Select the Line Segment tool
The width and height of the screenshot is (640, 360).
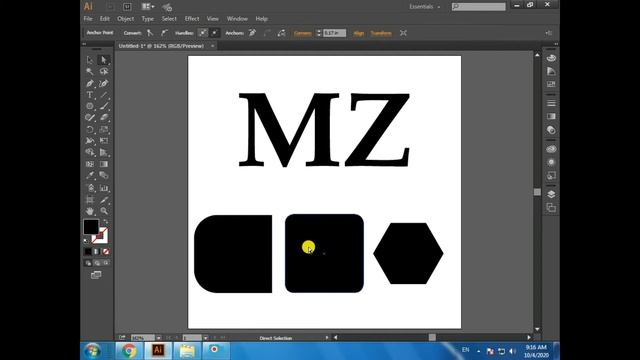click(104, 95)
